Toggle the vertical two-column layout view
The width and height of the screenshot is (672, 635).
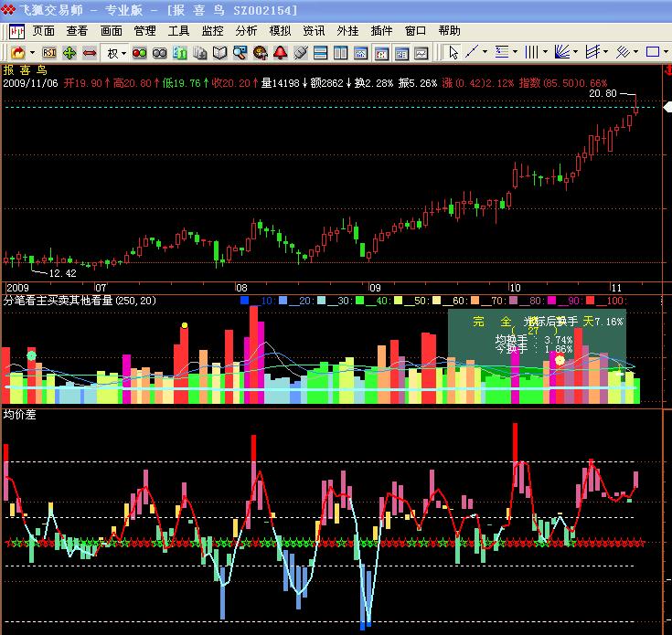(x=341, y=53)
